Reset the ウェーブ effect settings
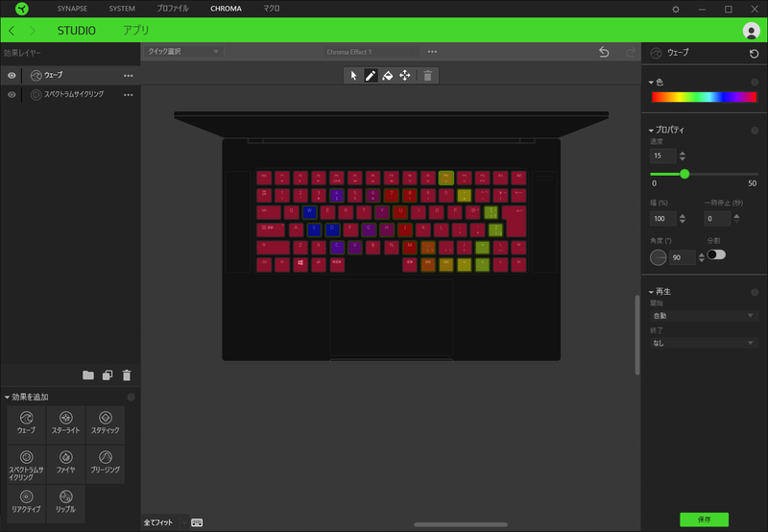 coord(754,54)
